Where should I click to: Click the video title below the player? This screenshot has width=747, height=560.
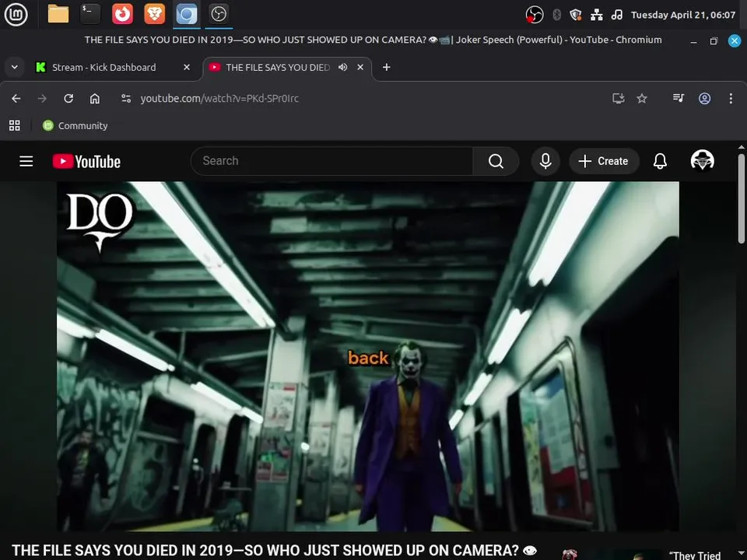tap(274, 551)
